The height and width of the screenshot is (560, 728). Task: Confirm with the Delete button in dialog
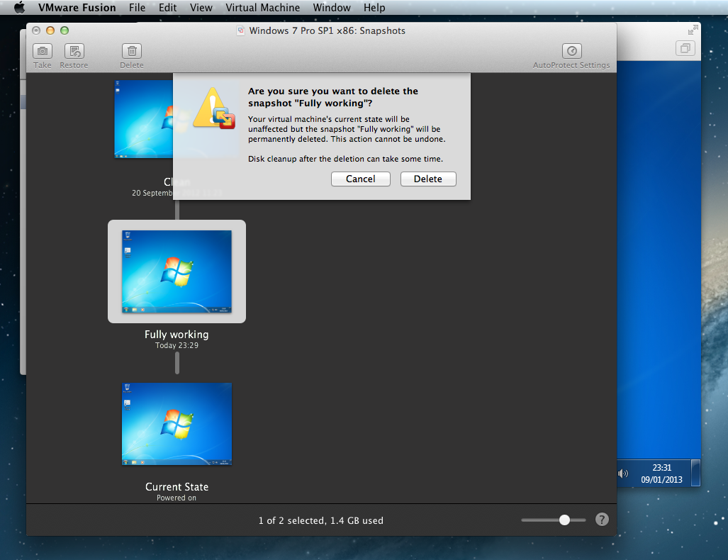tap(428, 179)
